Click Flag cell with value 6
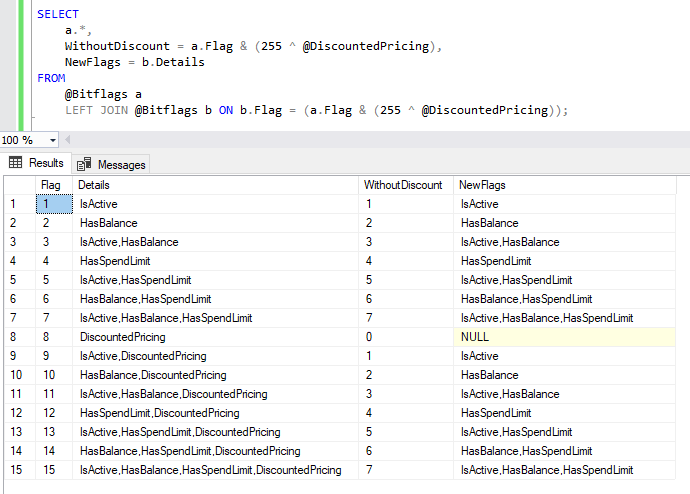The width and height of the screenshot is (690, 494). click(x=54, y=299)
